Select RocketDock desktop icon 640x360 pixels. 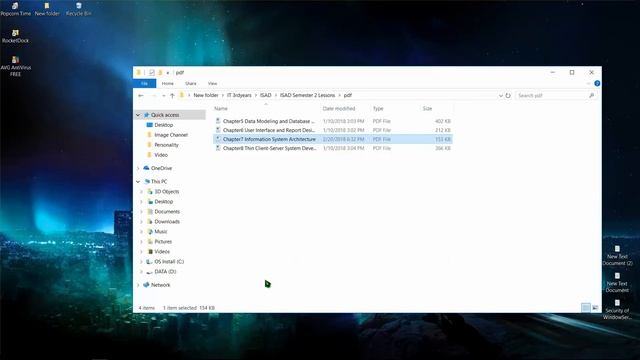[x=16, y=36]
